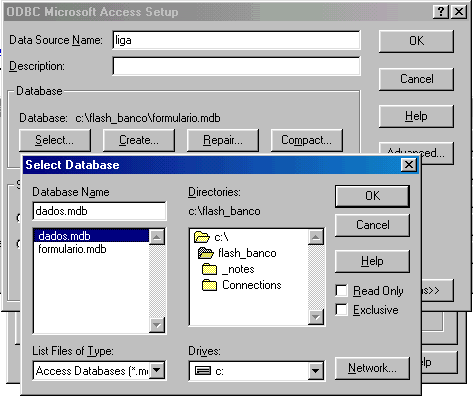Click OK in ODBC Microsoft Access Setup
The width and height of the screenshot is (473, 396).
(416, 41)
